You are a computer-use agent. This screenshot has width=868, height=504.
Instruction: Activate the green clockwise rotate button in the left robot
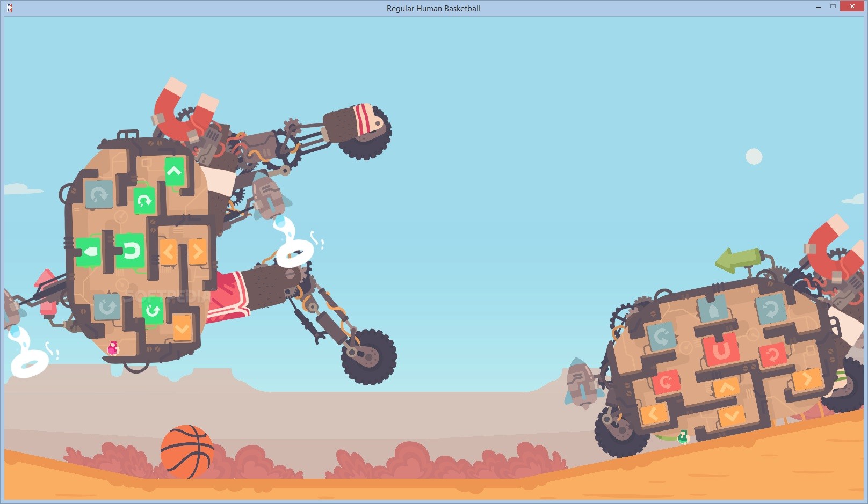[x=144, y=200]
